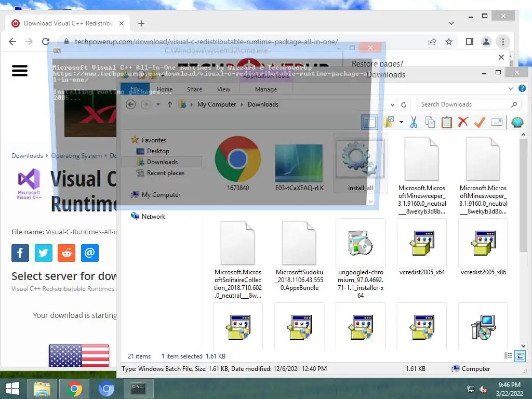Dismiss the Restore pages popup
This screenshot has width=532, height=399.
(x=501, y=57)
